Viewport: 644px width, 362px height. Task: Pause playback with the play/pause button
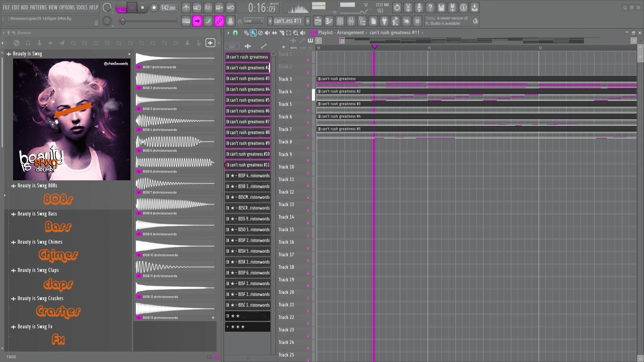(132, 8)
